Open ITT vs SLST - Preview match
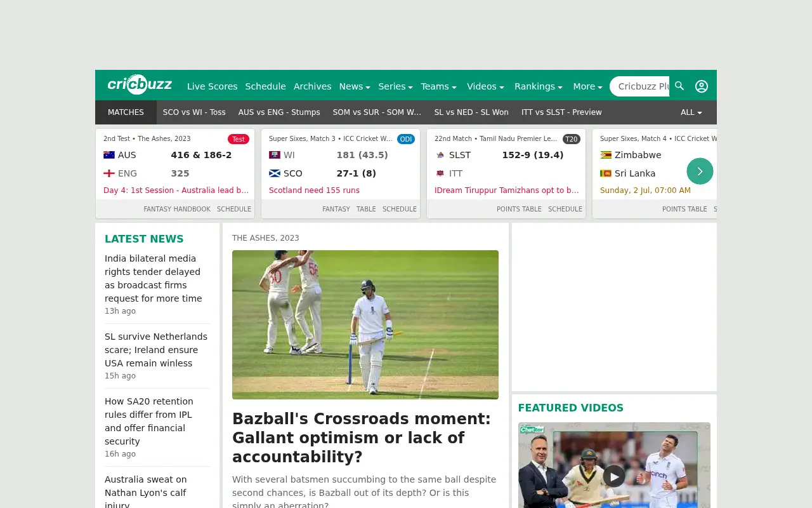This screenshot has width=812, height=508. [x=561, y=112]
